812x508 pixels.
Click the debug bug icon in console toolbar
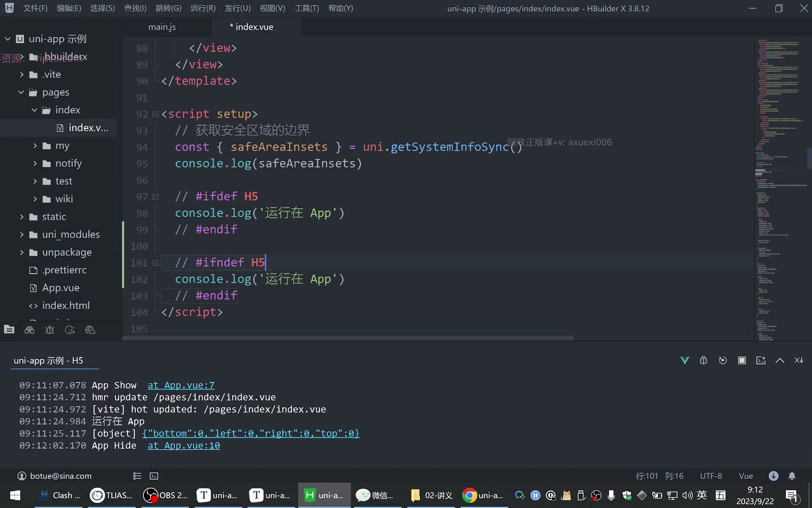click(704, 360)
